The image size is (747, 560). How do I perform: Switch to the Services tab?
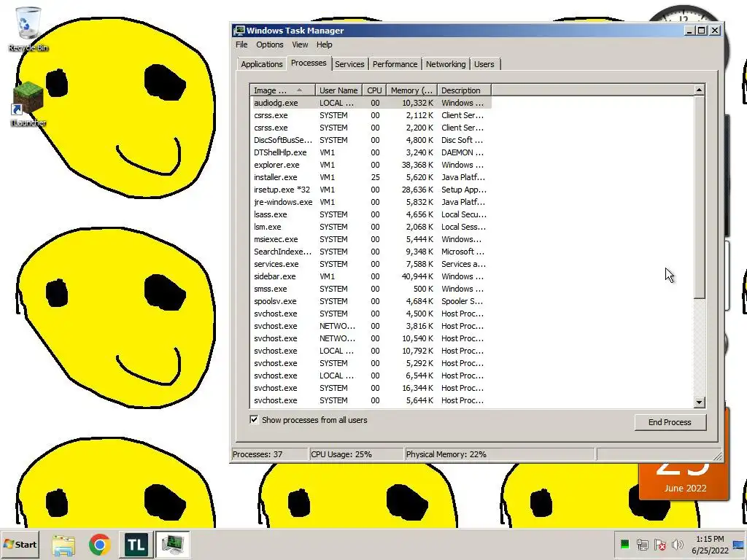[349, 64]
